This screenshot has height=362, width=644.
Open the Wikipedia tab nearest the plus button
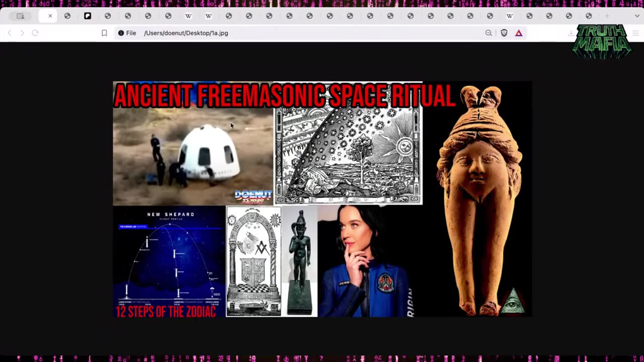(x=509, y=16)
